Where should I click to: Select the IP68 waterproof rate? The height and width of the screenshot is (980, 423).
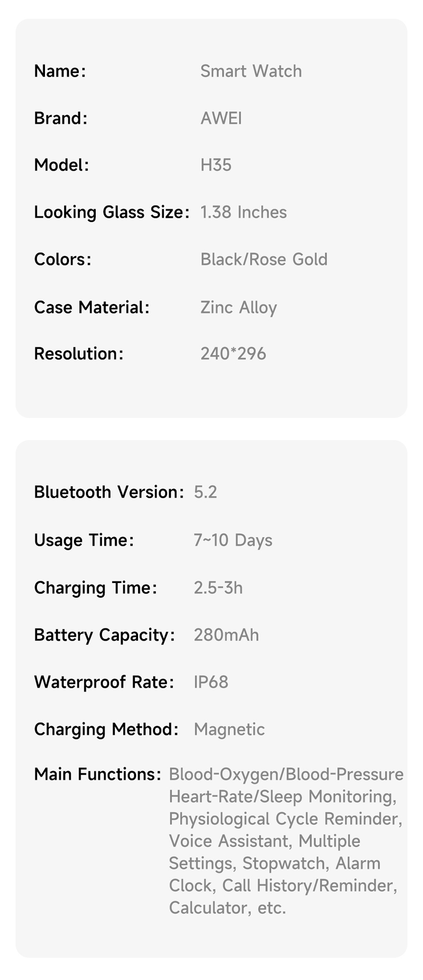(x=211, y=682)
